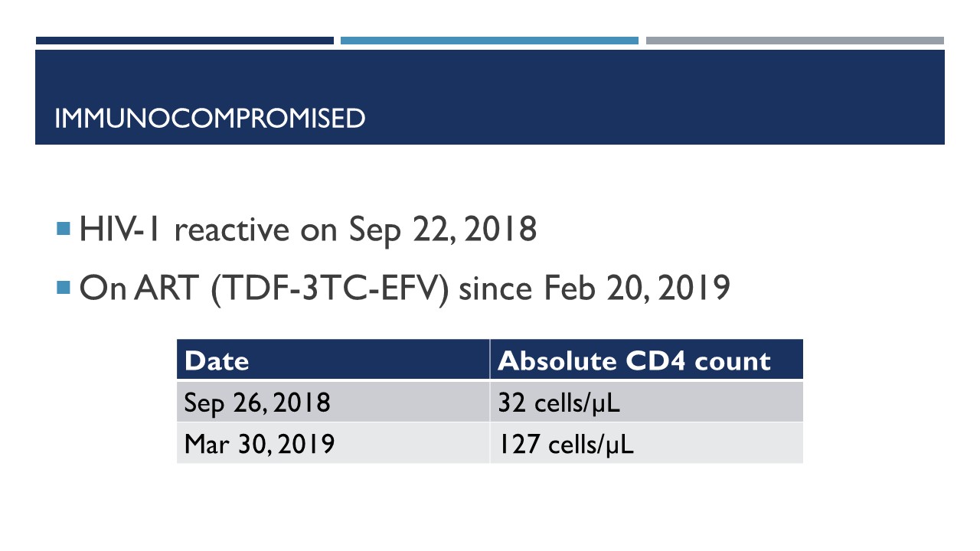
Task: Click the date Feb 20, 2019 in second bullet
Action: pos(637,290)
